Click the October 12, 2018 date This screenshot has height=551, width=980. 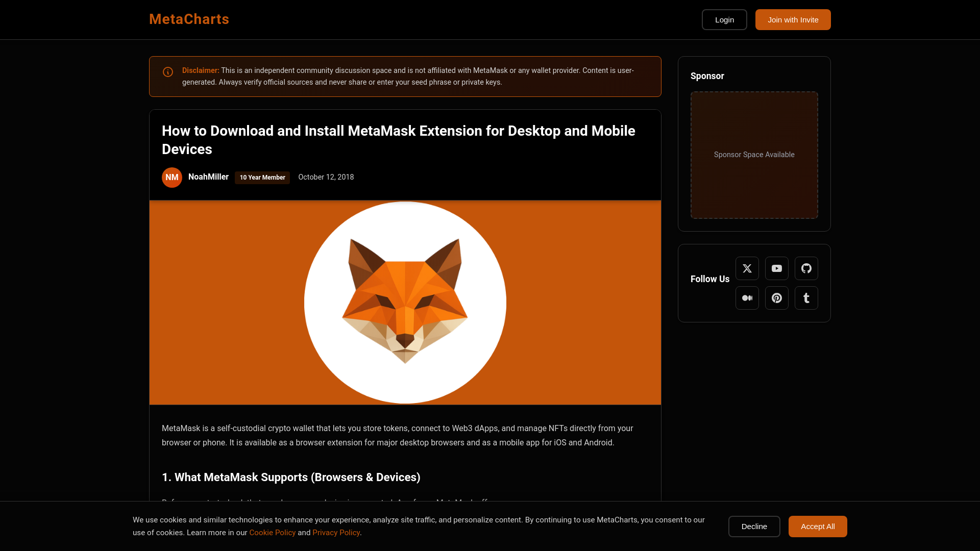coord(326,177)
